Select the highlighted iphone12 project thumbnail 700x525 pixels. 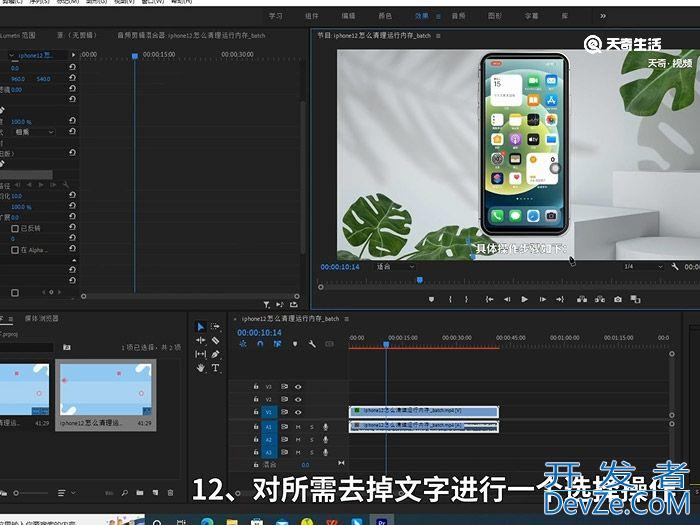coord(106,389)
